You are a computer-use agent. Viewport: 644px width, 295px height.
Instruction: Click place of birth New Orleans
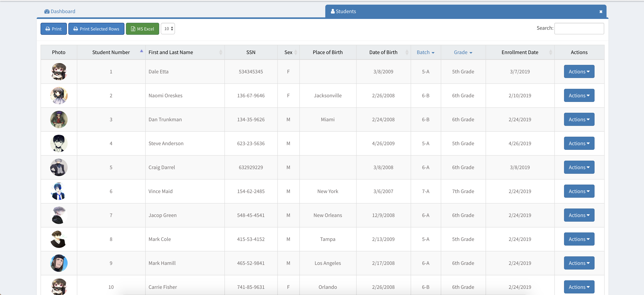[328, 216]
